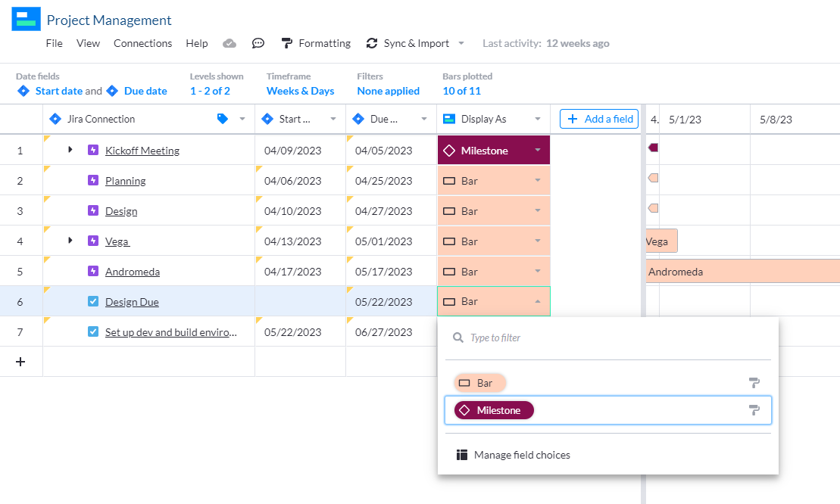Open the File menu
The image size is (840, 504).
point(54,43)
